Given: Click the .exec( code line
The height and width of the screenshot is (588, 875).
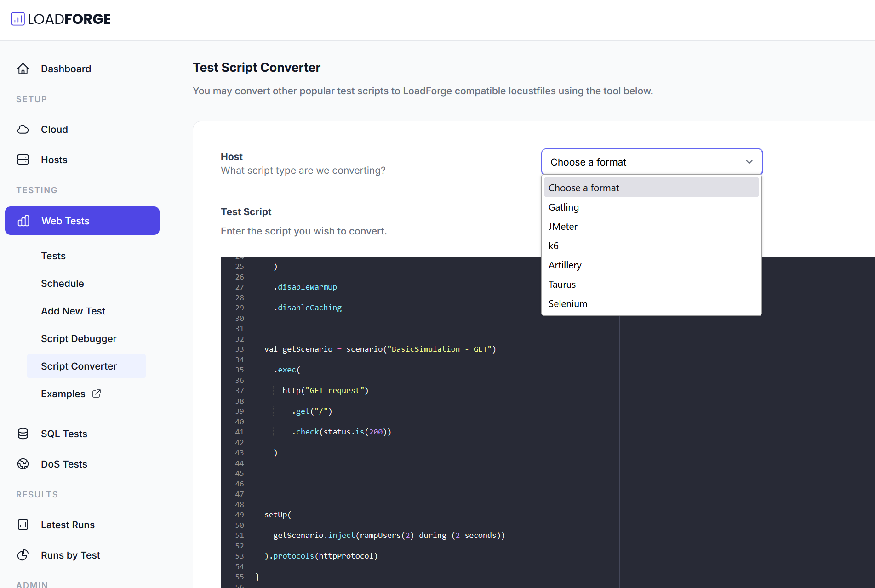Looking at the screenshot, I should [x=287, y=370].
